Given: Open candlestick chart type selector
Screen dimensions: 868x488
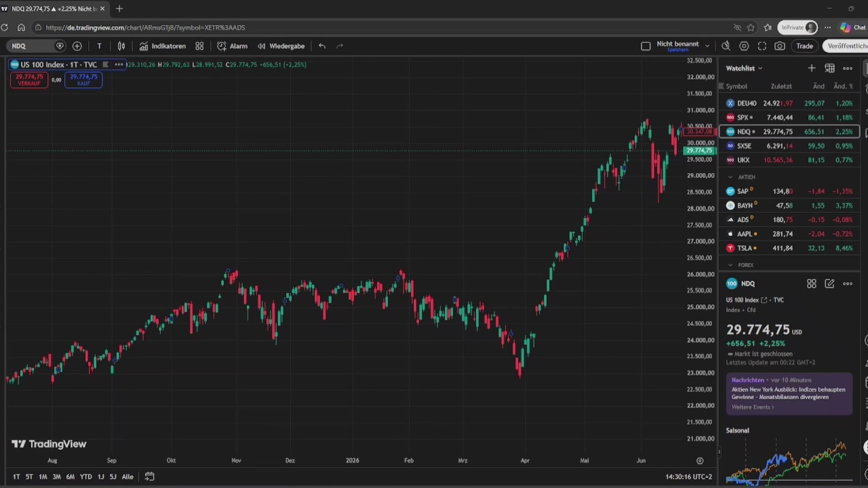Looking at the screenshot, I should pyautogui.click(x=121, y=46).
